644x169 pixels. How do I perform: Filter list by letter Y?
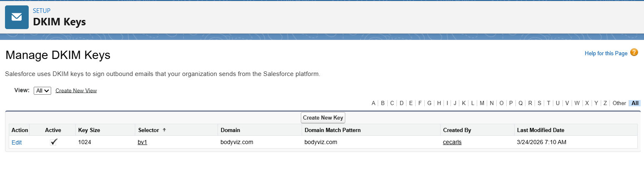596,103
